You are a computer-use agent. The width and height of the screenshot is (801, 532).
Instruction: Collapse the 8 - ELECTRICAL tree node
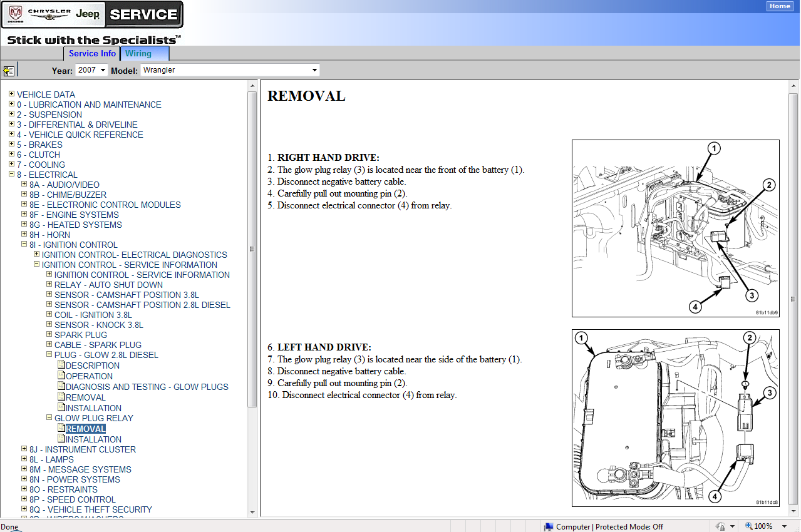pyautogui.click(x=11, y=175)
